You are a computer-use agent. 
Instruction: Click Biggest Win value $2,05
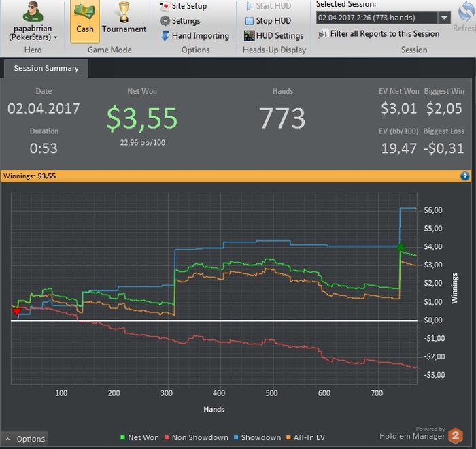444,109
